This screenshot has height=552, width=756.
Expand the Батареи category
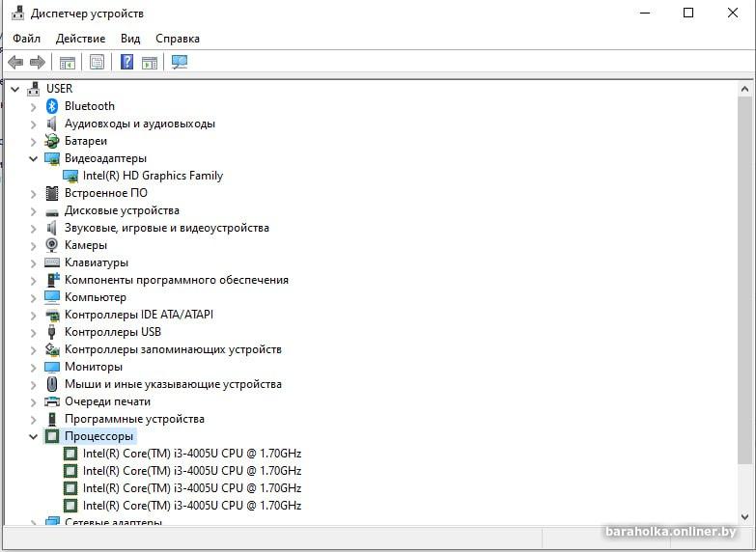[x=33, y=141]
